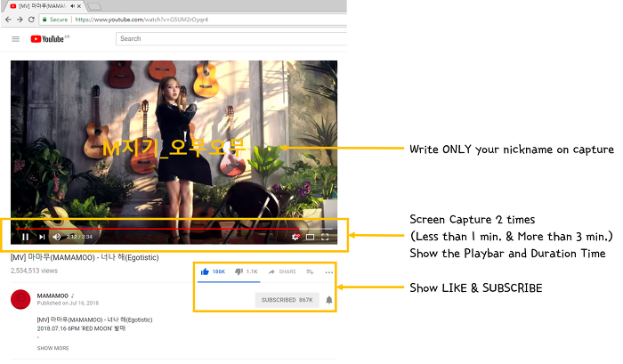Close the MAMAMOO MV browser tab
Viewport: 623px width, 364px height.
79,6
